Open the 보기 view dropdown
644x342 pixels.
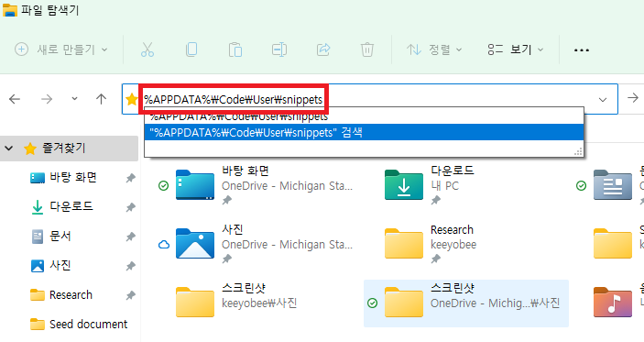click(516, 50)
